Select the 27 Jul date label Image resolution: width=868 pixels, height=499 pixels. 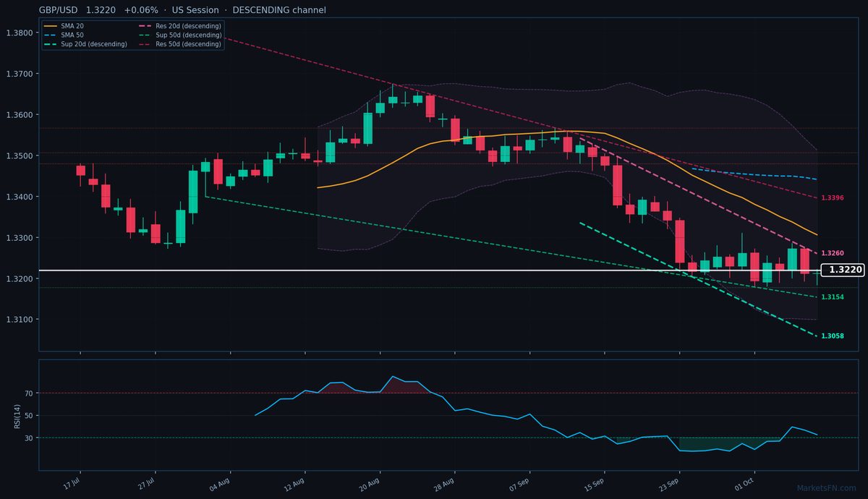146,483
